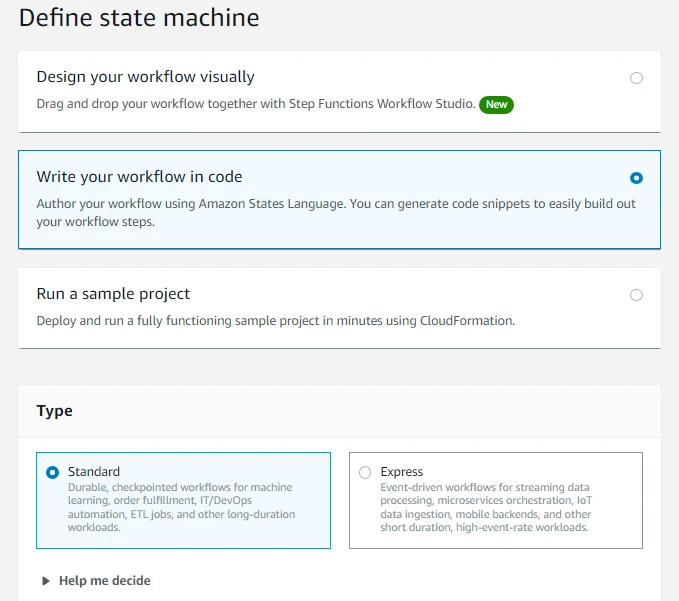Choose the Express type radio button
This screenshot has width=679, height=601.
pos(365,472)
